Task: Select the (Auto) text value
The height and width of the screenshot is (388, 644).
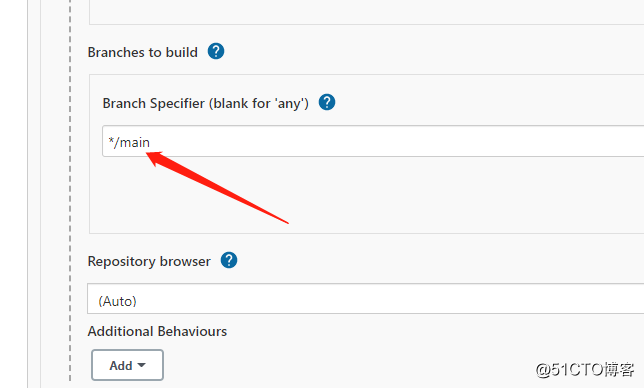Action: (x=117, y=301)
